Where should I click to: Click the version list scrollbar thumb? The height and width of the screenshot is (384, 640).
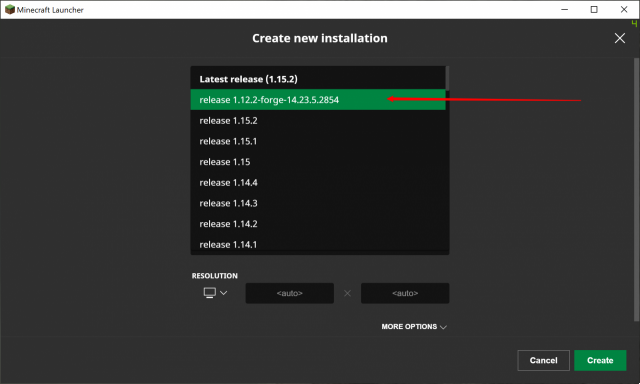pyautogui.click(x=447, y=78)
